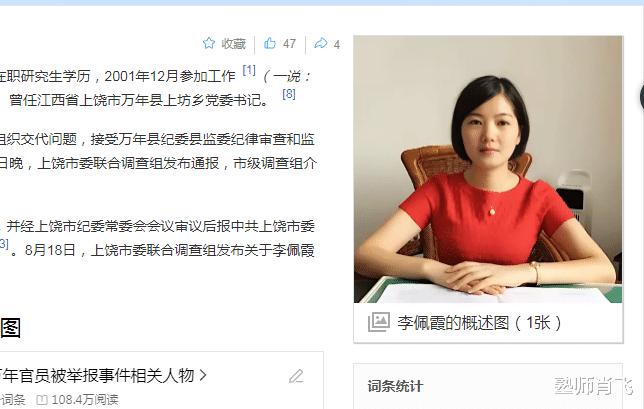Click the like count 47
This screenshot has width=644, height=409.
pos(289,44)
